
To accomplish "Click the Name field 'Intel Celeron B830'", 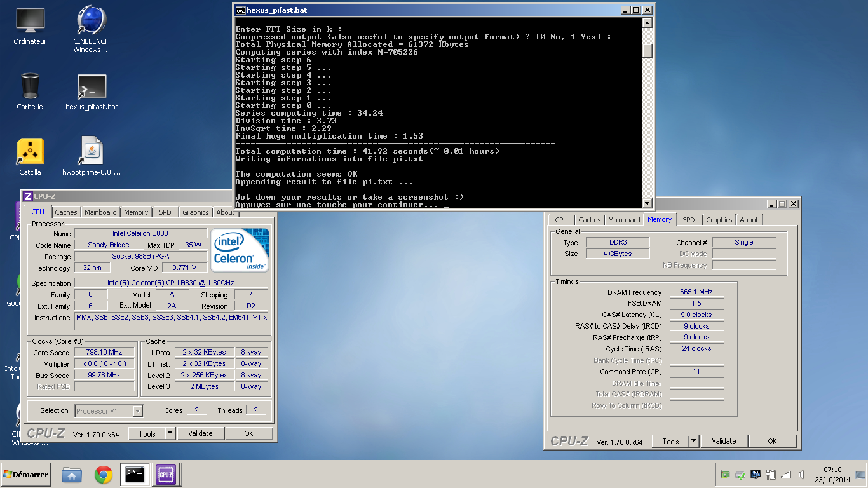I will point(140,233).
